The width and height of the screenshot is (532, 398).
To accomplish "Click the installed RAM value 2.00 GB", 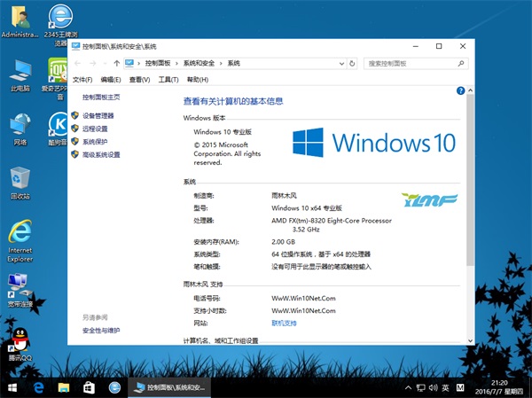I will pos(284,242).
